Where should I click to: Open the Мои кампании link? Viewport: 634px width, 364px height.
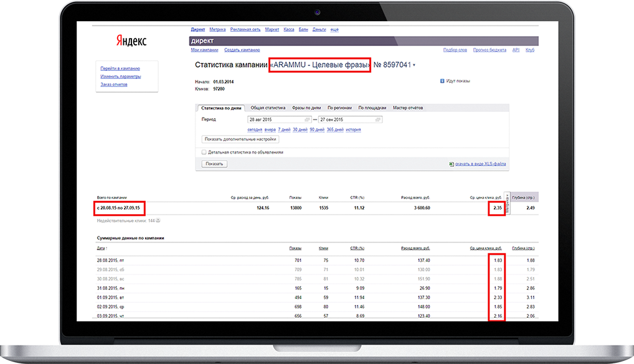pos(205,50)
